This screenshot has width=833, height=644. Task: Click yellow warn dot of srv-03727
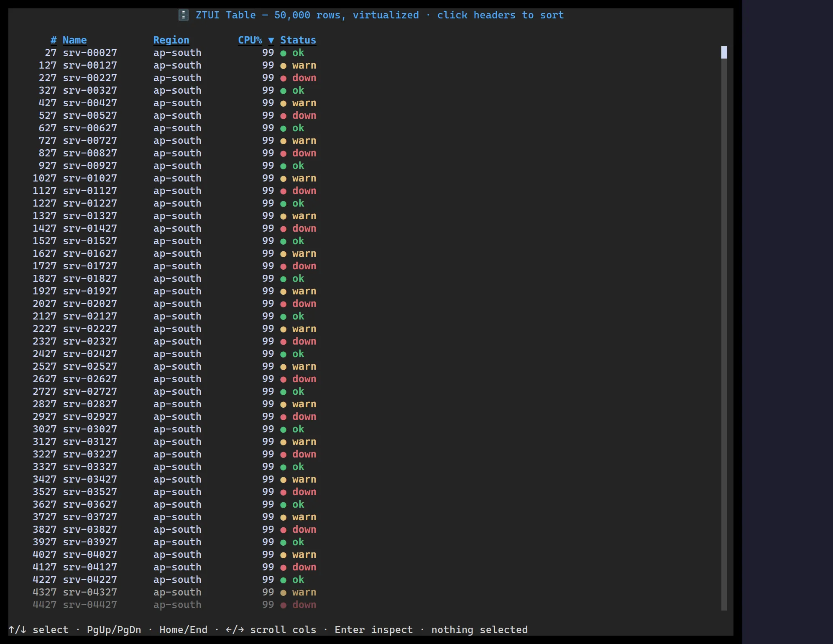tap(283, 517)
